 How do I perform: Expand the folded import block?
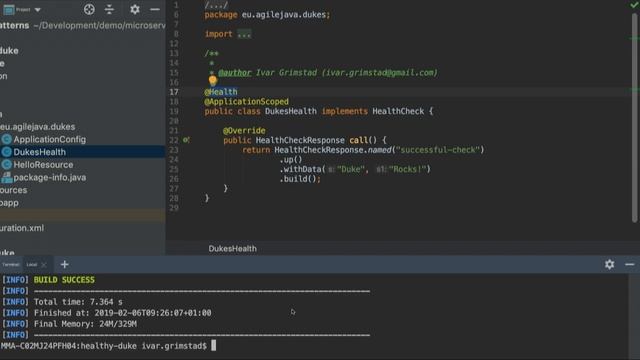click(244, 34)
